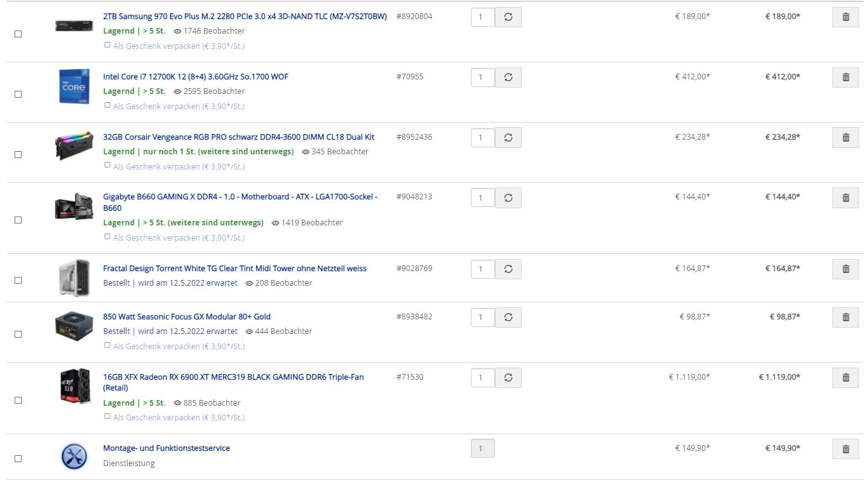This screenshot has height=480, width=868.
Task: Delete the Corsair Vengeance RGB PRO item
Action: pos(845,138)
